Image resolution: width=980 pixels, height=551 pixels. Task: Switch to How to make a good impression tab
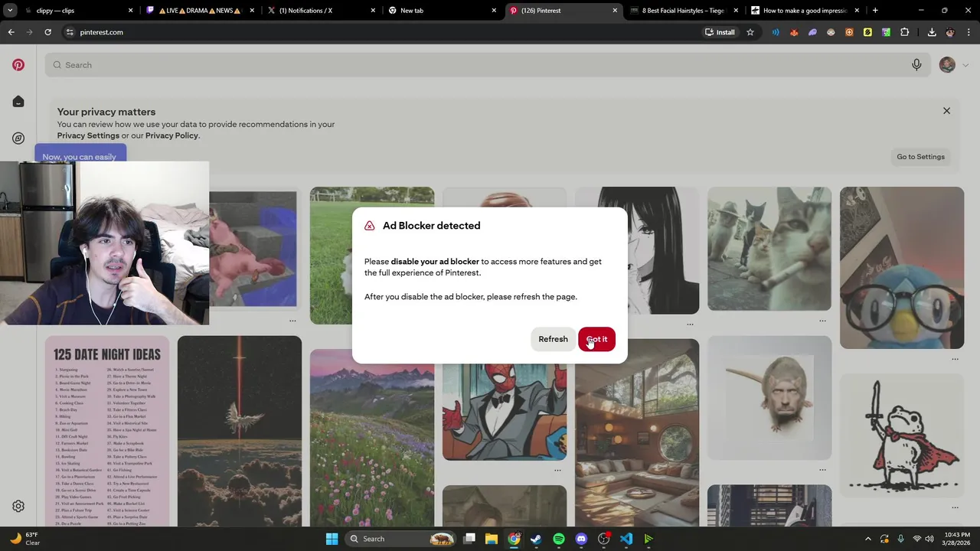[805, 11]
